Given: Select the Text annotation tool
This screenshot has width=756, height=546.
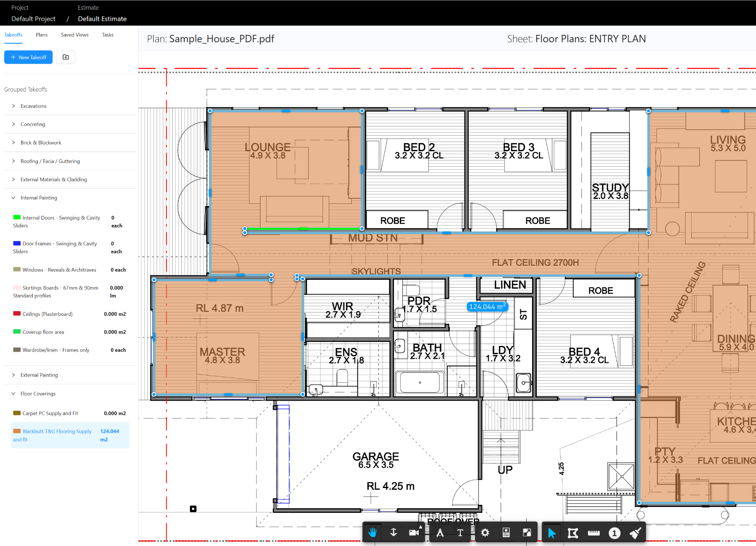Looking at the screenshot, I should pos(460,532).
